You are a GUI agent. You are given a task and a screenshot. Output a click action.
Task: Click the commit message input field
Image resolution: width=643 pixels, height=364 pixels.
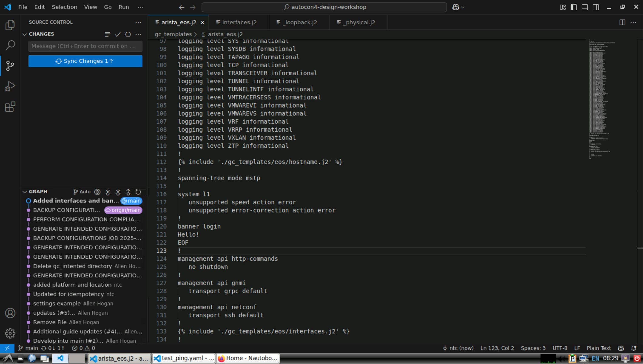[x=85, y=46]
